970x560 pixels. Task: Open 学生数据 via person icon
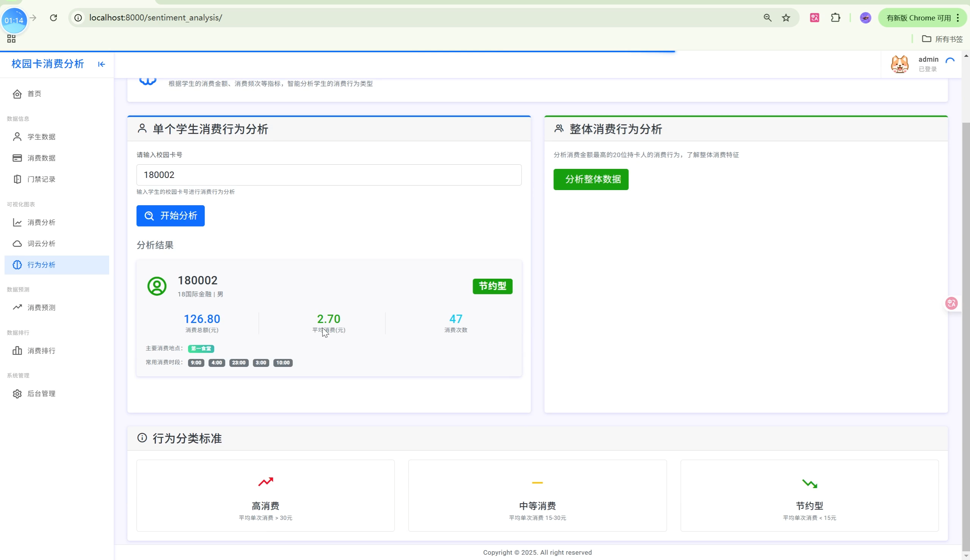pyautogui.click(x=17, y=137)
